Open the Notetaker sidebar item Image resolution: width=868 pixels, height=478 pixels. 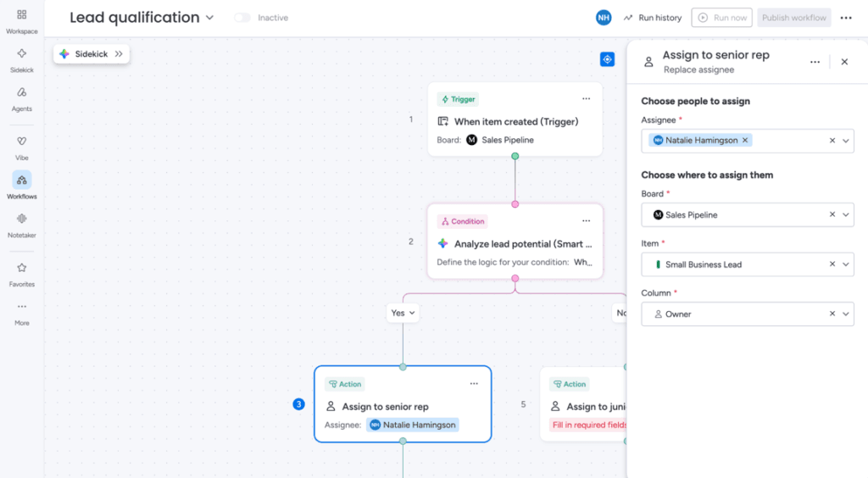tap(21, 225)
